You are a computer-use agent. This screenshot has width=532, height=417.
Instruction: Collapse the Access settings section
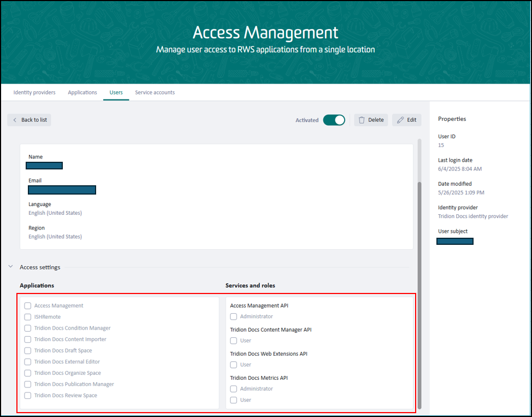point(10,266)
